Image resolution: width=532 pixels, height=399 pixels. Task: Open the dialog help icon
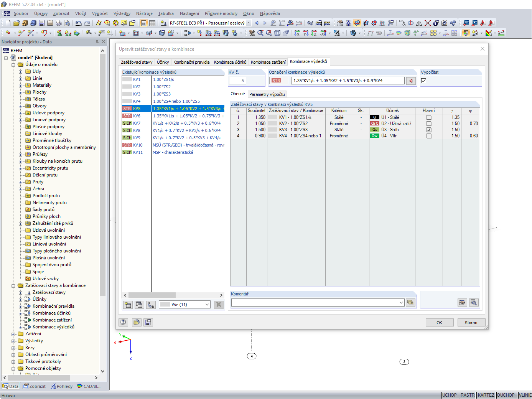coord(123,322)
